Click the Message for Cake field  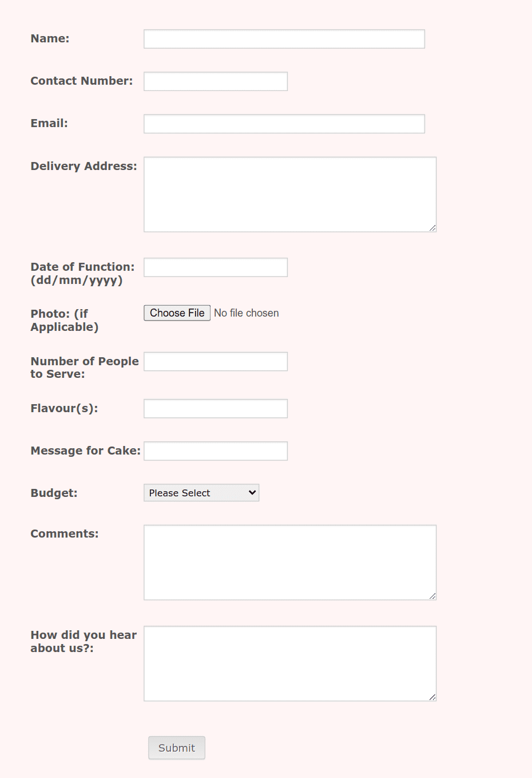point(215,451)
